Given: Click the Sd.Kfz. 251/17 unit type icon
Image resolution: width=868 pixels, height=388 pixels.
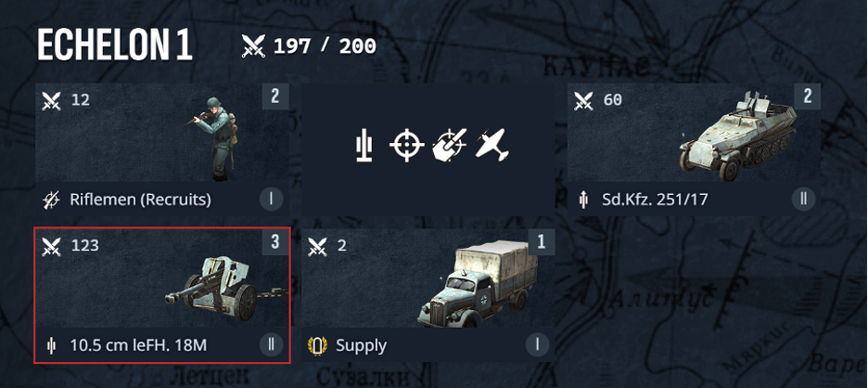Looking at the screenshot, I should (583, 200).
